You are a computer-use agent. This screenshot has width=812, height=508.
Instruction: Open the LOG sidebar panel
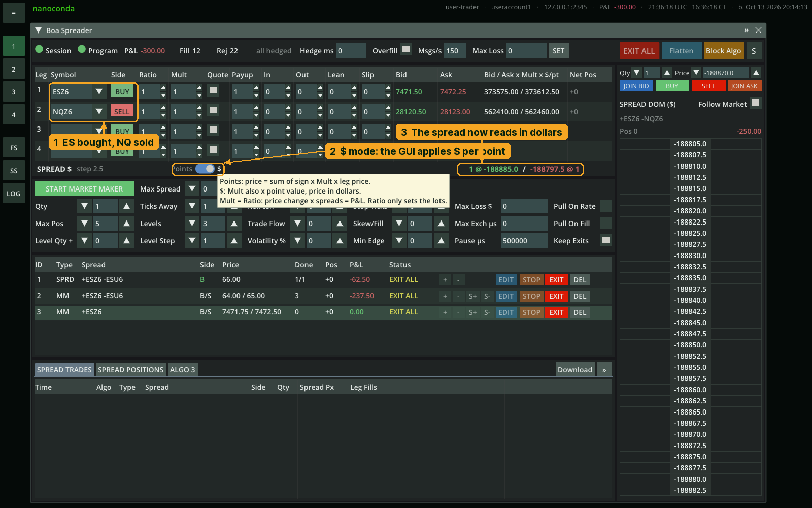point(14,194)
